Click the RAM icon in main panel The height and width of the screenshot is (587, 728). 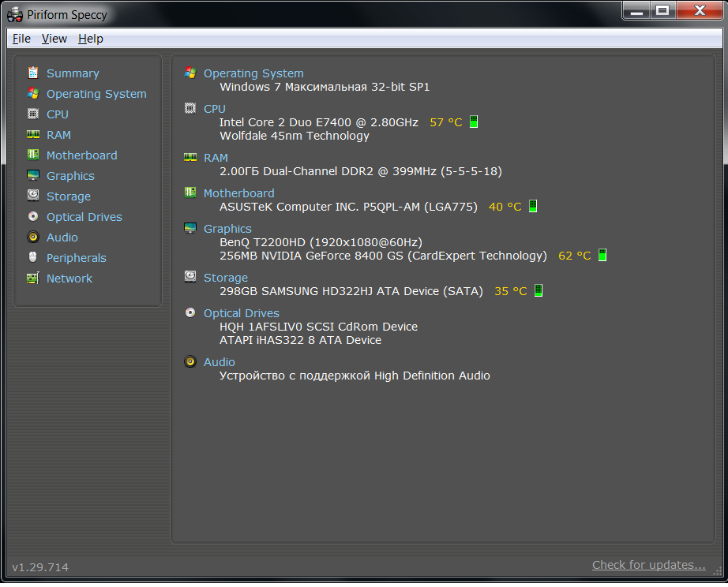pos(190,157)
